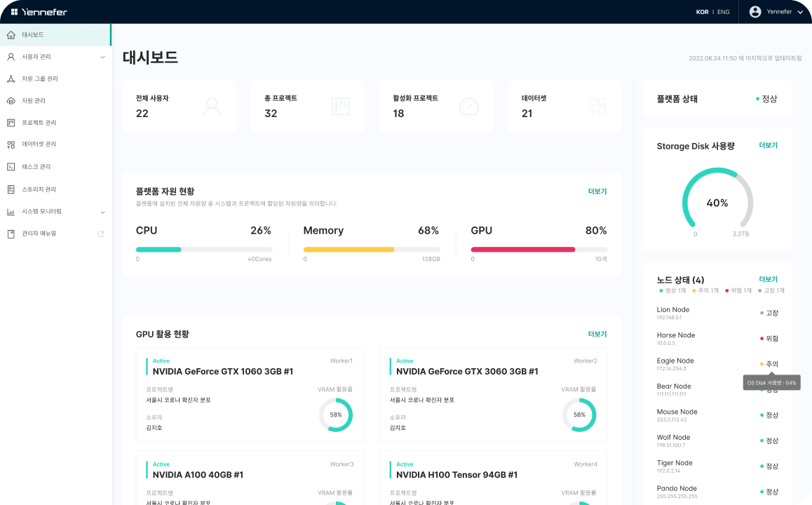
Task: Open the Yennefer user dropdown arrow
Action: pos(800,12)
